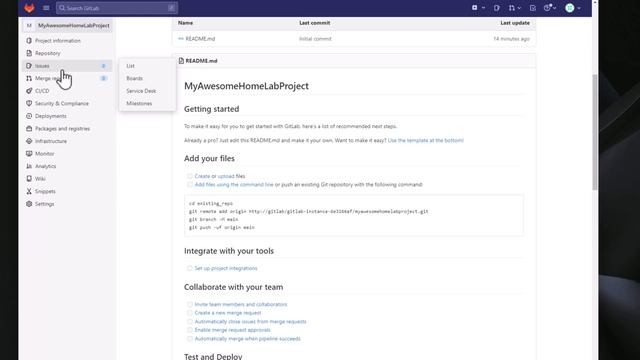Click the Issues count badge in sidebar

click(103, 66)
